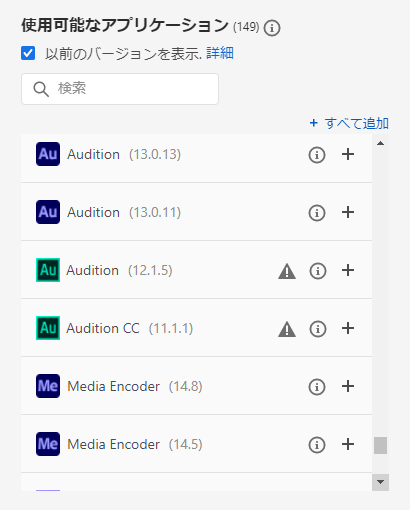Click the Audition 13.0.11 app icon

coord(48,212)
